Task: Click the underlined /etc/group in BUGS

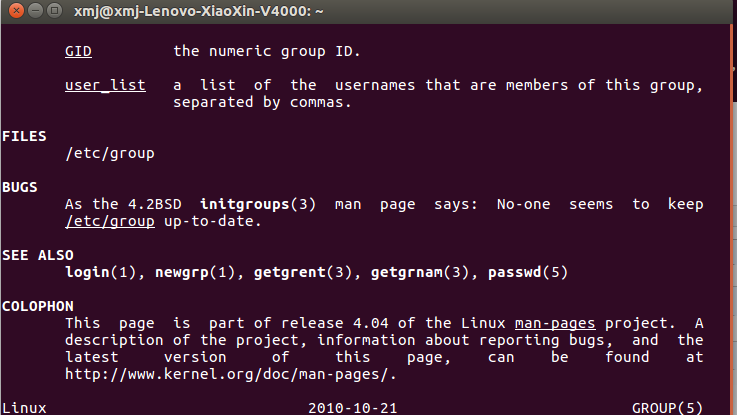Action: [110, 221]
